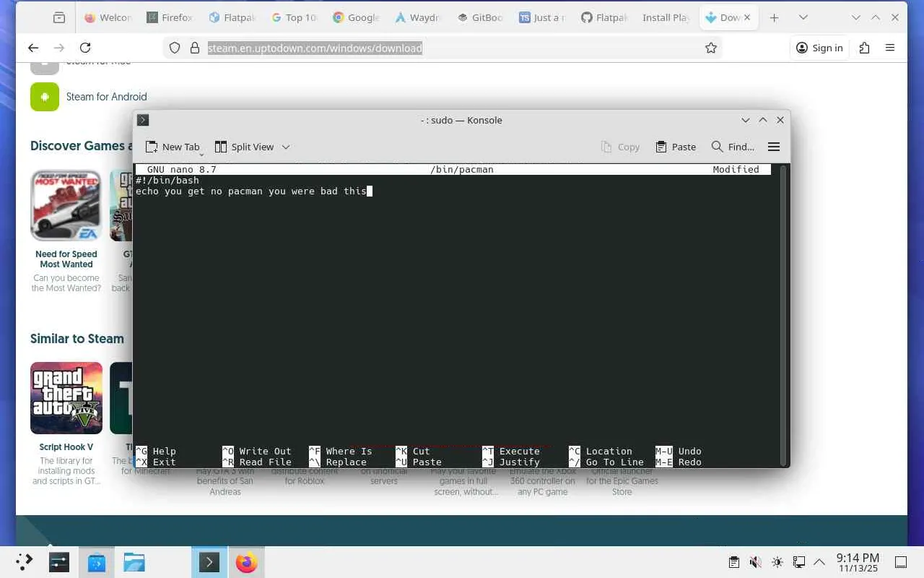Click the Konsole window terminal icon
Screen dimensions: 924x578
coord(143,120)
